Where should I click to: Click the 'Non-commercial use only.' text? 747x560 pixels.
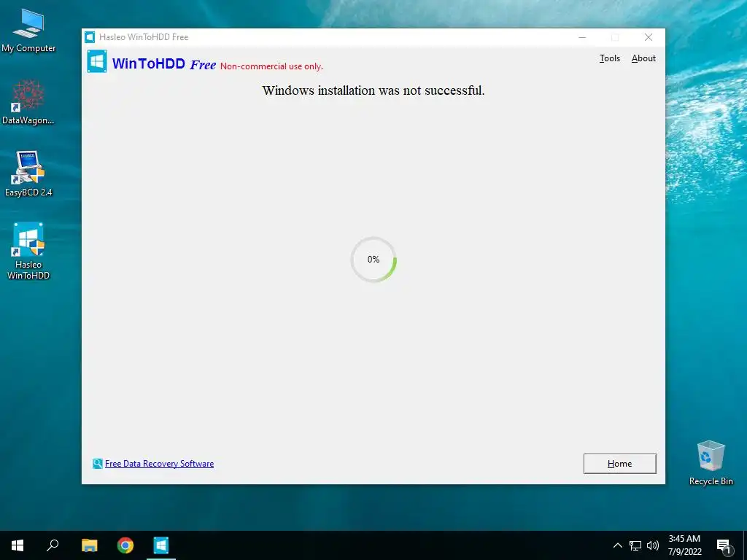271,66
